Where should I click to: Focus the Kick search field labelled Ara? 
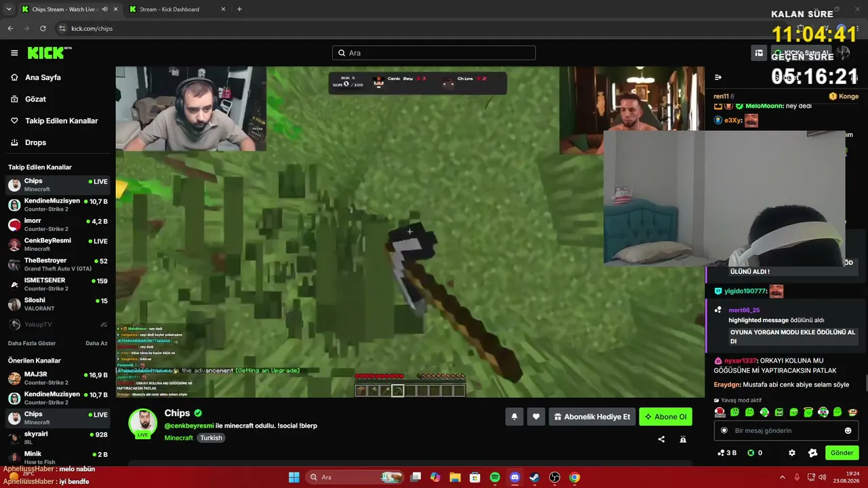(434, 53)
